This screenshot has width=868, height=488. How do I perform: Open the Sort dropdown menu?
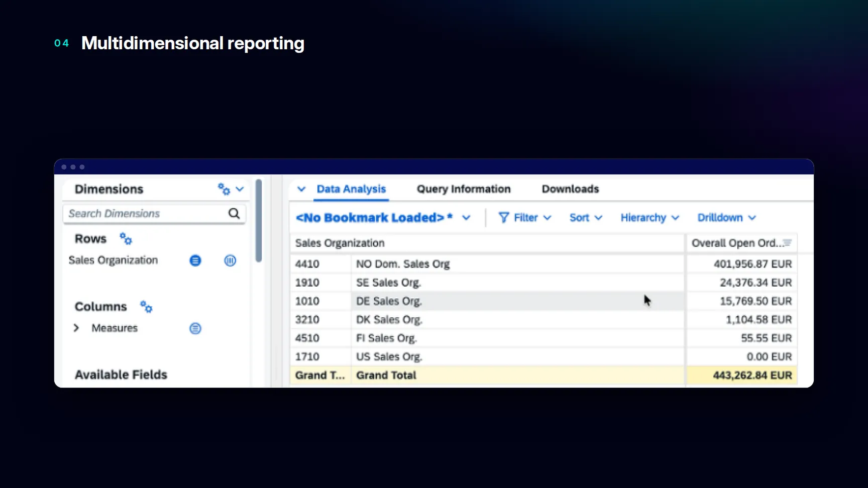coord(586,218)
